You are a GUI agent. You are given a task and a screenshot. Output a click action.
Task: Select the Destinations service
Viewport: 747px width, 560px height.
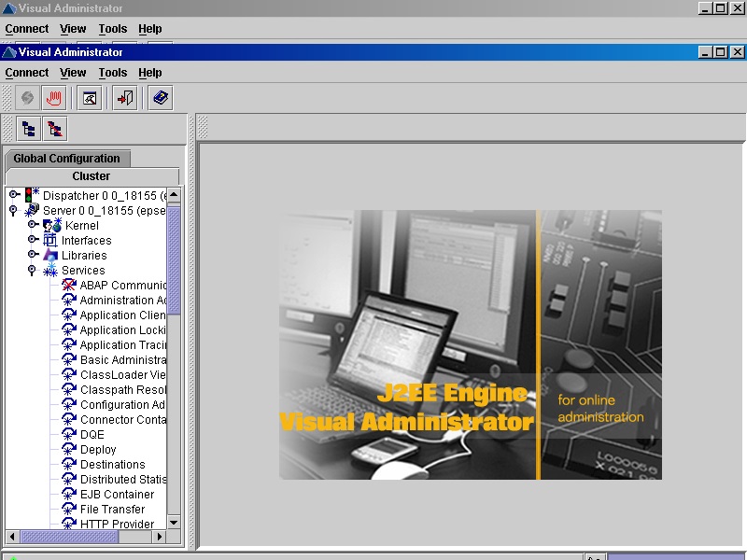(112, 464)
